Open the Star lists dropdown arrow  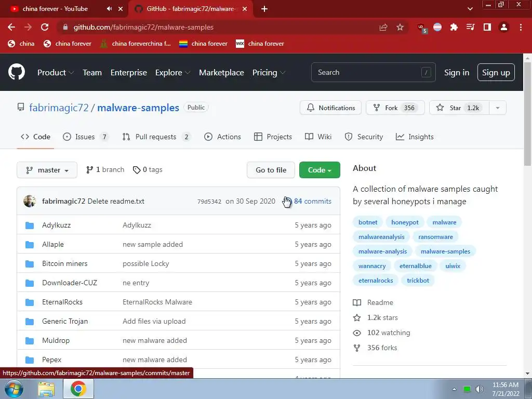498,108
